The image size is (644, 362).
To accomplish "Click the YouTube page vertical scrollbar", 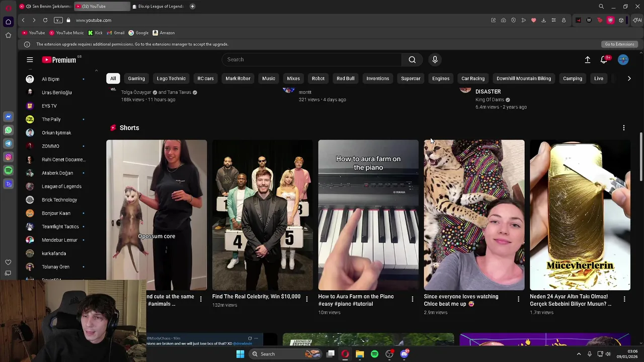I will (x=640, y=157).
